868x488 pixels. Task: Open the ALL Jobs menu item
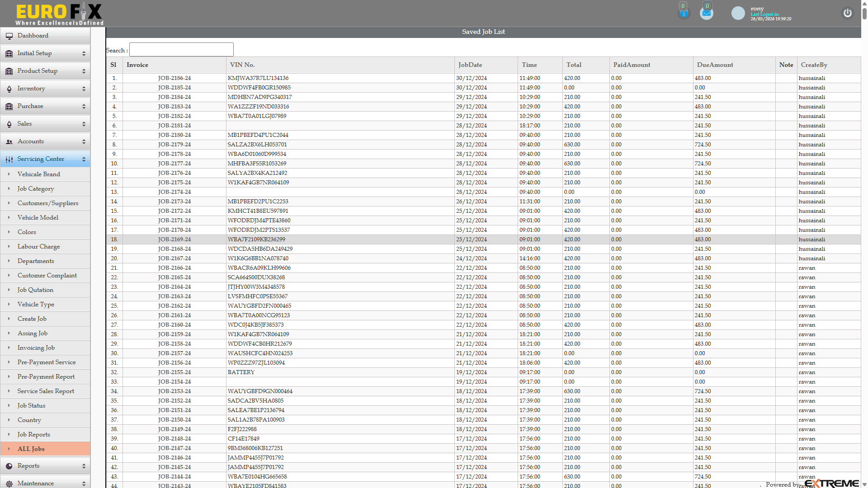coord(31,449)
